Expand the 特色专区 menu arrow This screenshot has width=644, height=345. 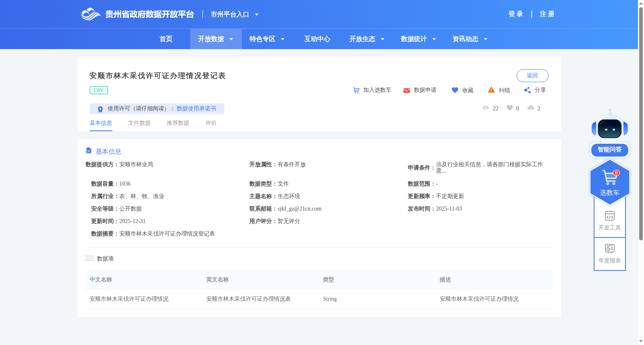tap(283, 39)
